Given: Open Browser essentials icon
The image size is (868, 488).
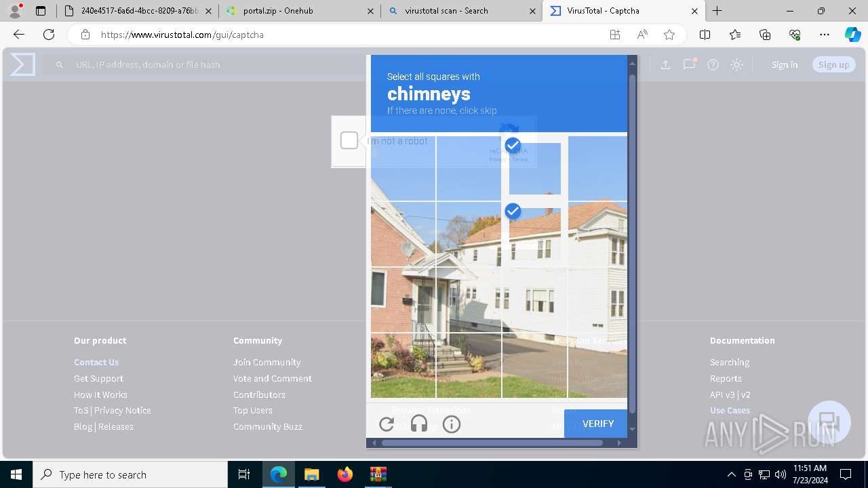Looking at the screenshot, I should 795,35.
